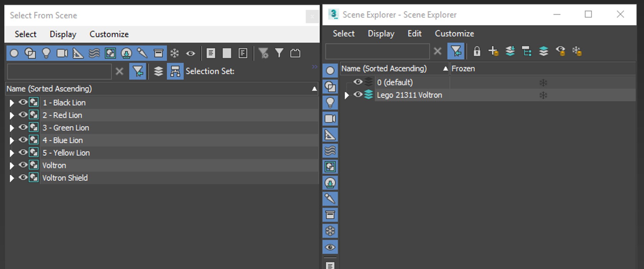Sort by Name column header in Select From Scene
The width and height of the screenshot is (644, 269).
[x=162, y=89]
